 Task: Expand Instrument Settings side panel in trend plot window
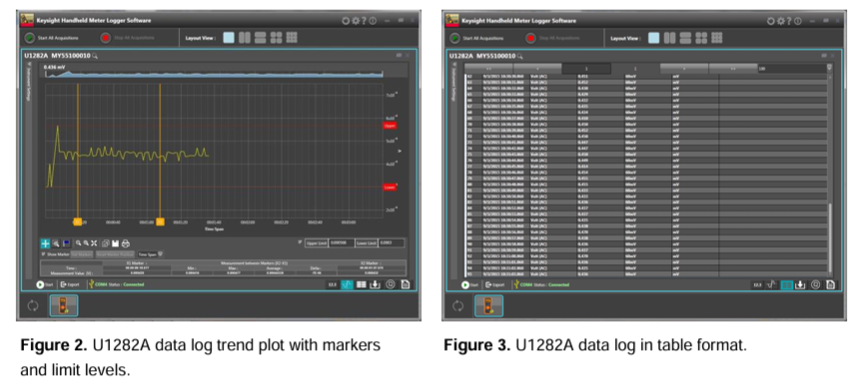pos(29,83)
